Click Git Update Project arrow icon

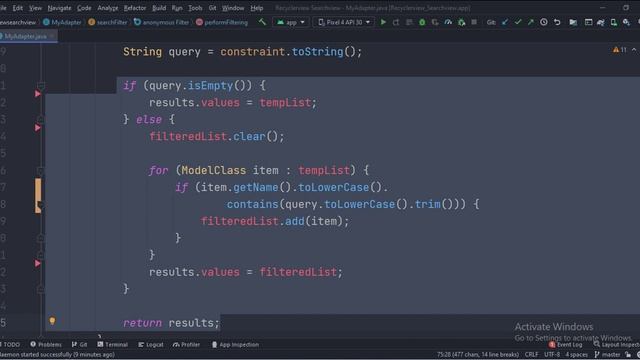(505, 22)
